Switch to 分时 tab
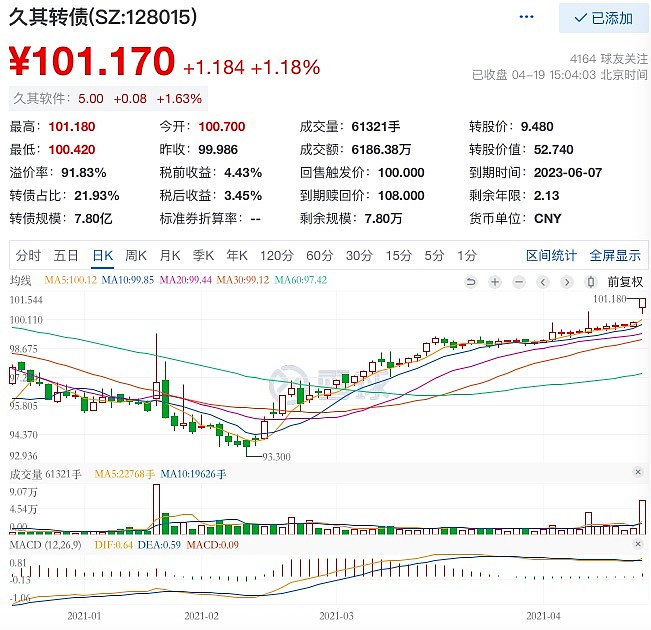Screen dimensions: 651x630 tap(28, 255)
